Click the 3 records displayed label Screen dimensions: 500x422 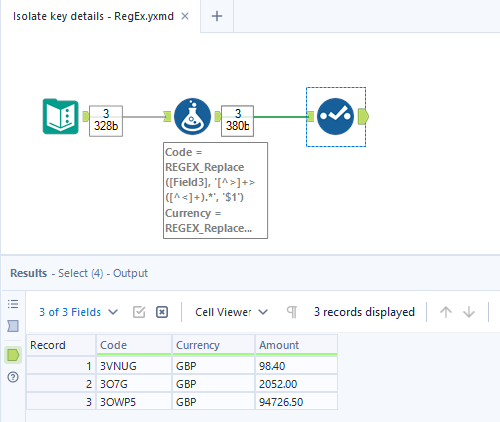pyautogui.click(x=364, y=312)
